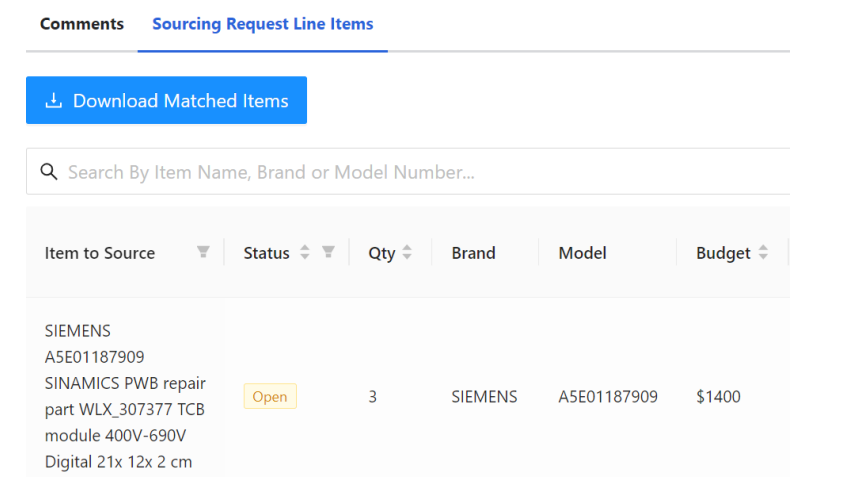
Task: Open the filter on the Item to Source column
Action: (203, 252)
